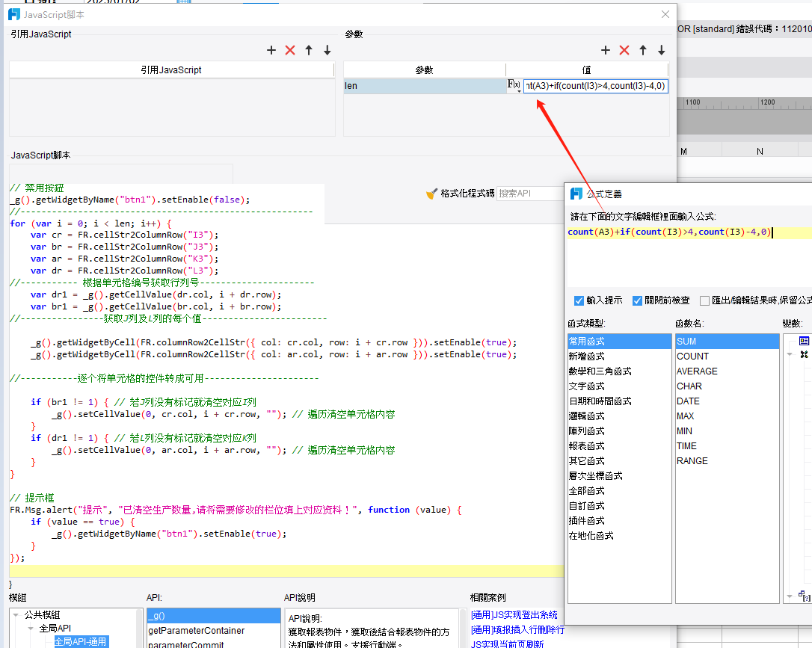This screenshot has width=812, height=648.
Task: Collapse the 全局API tree node
Action: click(31, 629)
